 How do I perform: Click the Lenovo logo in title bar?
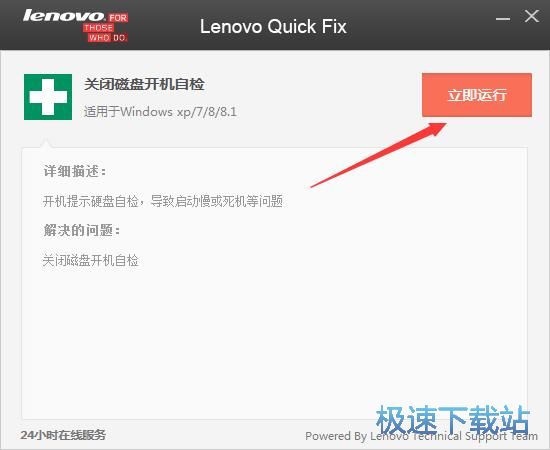[64, 16]
